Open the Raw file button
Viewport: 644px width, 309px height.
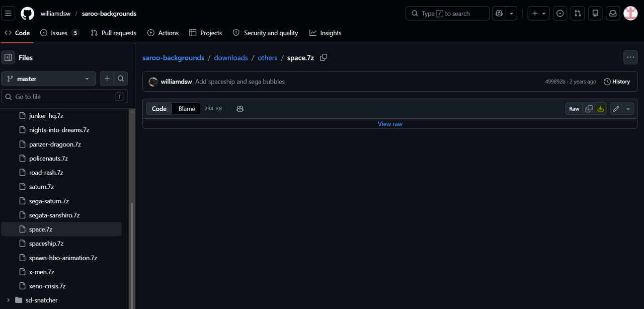pos(574,109)
